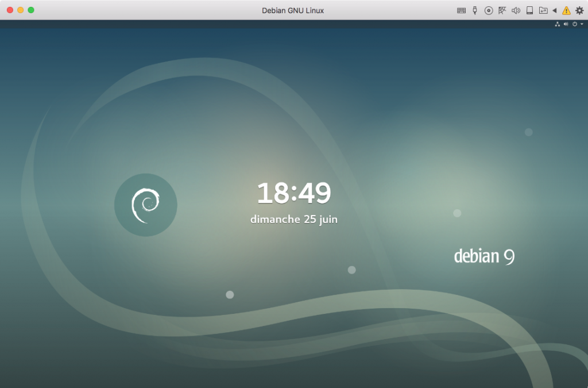Click the Debian GNU Linux title bar text

tap(293, 10)
